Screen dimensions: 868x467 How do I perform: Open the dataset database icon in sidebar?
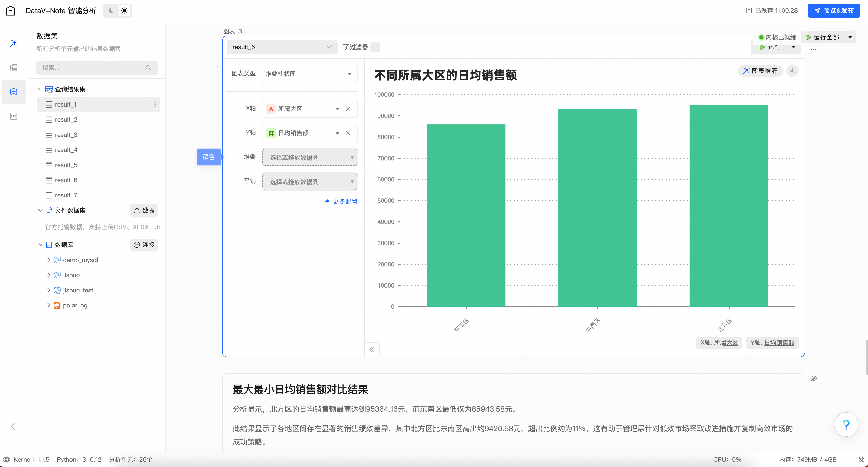point(13,92)
